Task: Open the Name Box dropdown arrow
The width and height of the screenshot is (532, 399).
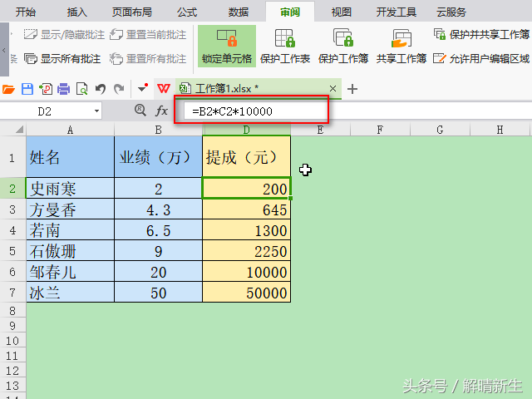Action: 96,111
